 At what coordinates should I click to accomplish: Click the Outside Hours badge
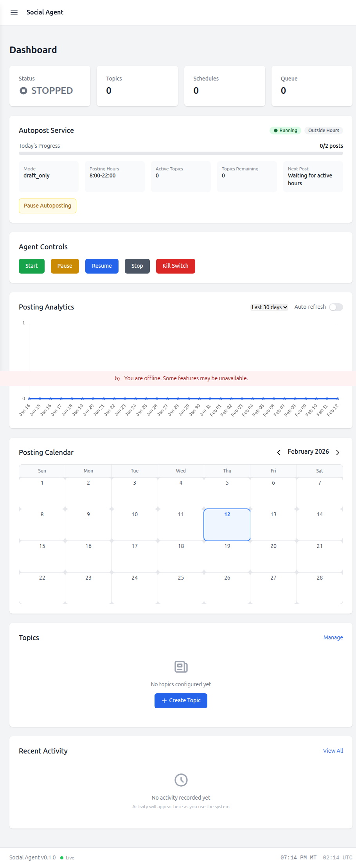pyautogui.click(x=324, y=130)
